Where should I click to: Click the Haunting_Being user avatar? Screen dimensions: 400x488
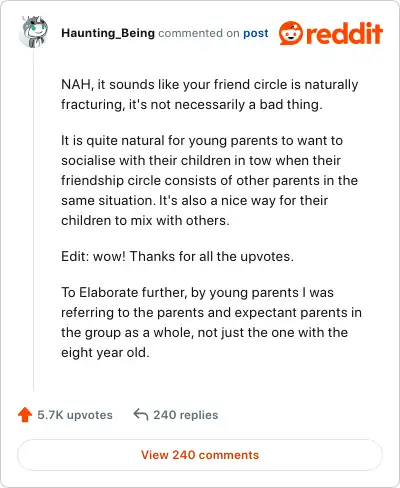coord(33,32)
